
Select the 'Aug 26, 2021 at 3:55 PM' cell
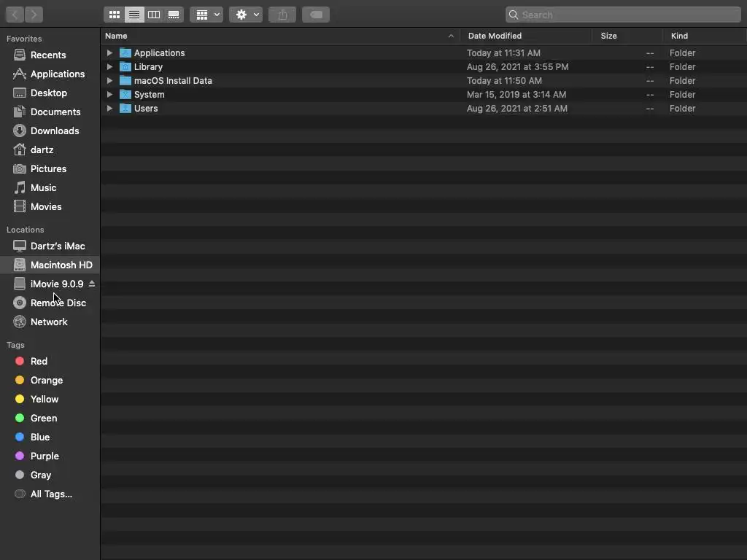click(x=517, y=66)
